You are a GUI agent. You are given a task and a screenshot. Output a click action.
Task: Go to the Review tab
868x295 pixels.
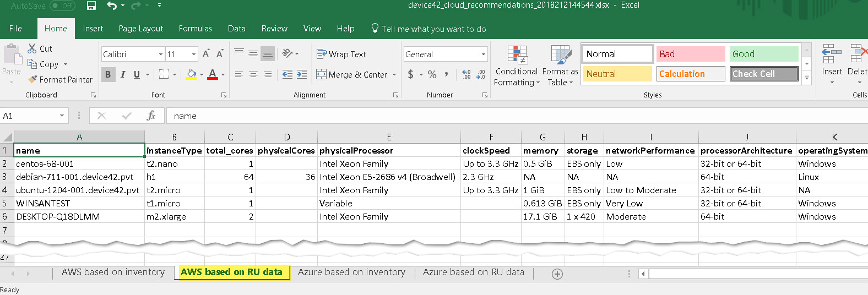pos(274,29)
